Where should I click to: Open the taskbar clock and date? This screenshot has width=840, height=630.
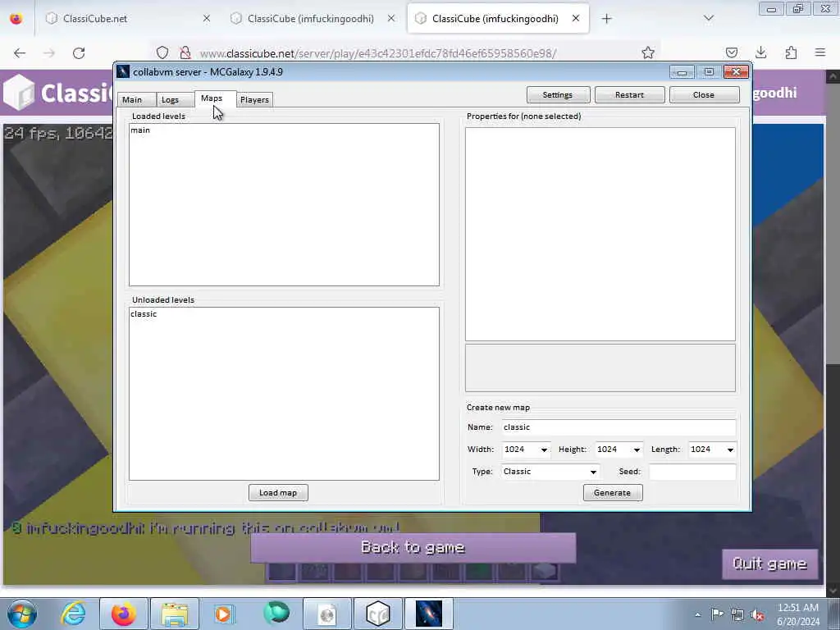tap(798, 614)
